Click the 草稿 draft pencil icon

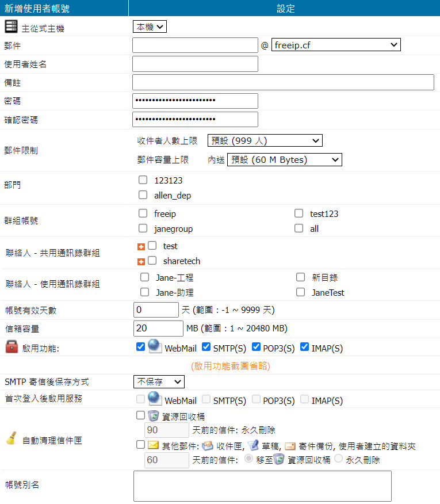coord(252,445)
